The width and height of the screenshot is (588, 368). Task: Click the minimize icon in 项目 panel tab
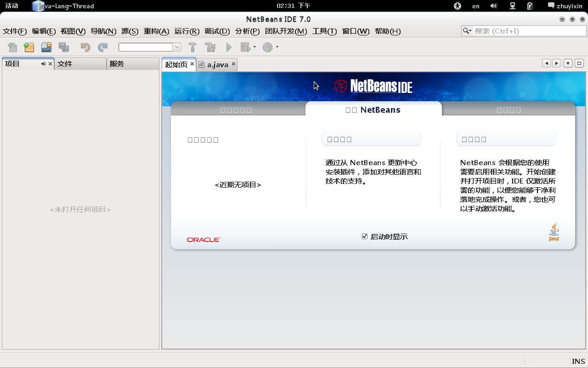(43, 64)
